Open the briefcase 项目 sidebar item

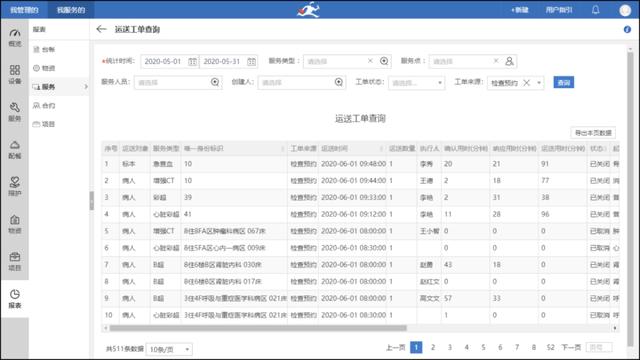(15, 262)
